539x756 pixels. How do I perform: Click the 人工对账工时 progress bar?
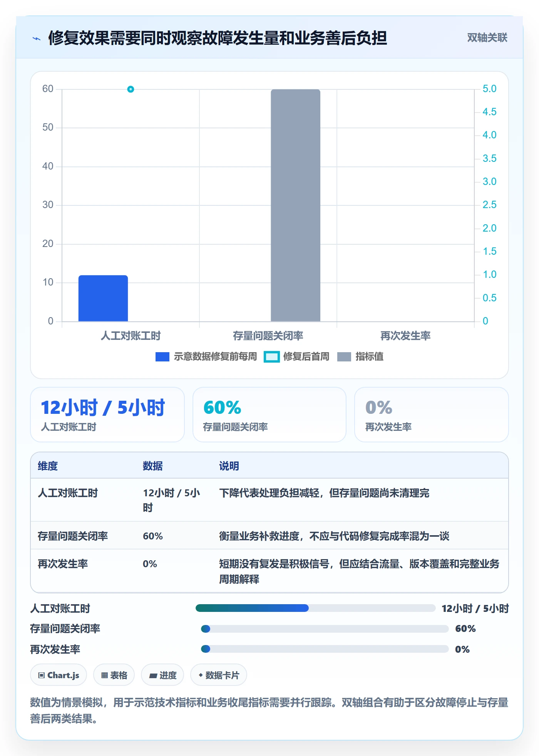pos(316,608)
